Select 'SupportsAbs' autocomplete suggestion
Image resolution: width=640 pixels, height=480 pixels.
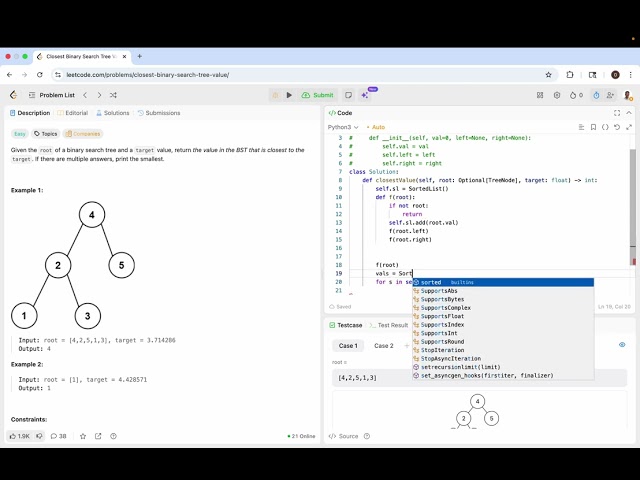coord(503,291)
